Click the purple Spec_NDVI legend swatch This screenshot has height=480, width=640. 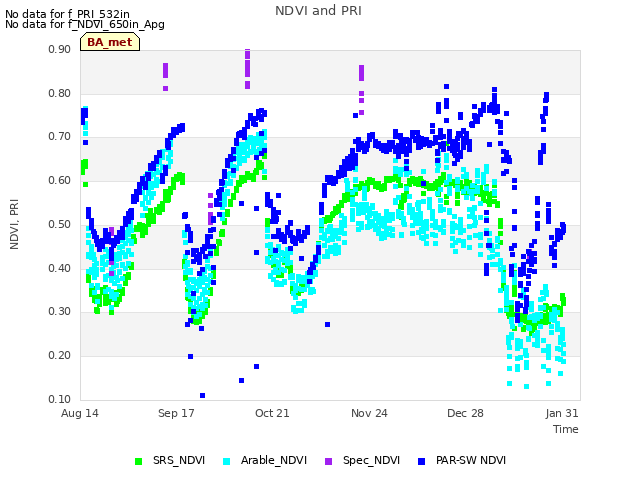[x=329, y=461]
